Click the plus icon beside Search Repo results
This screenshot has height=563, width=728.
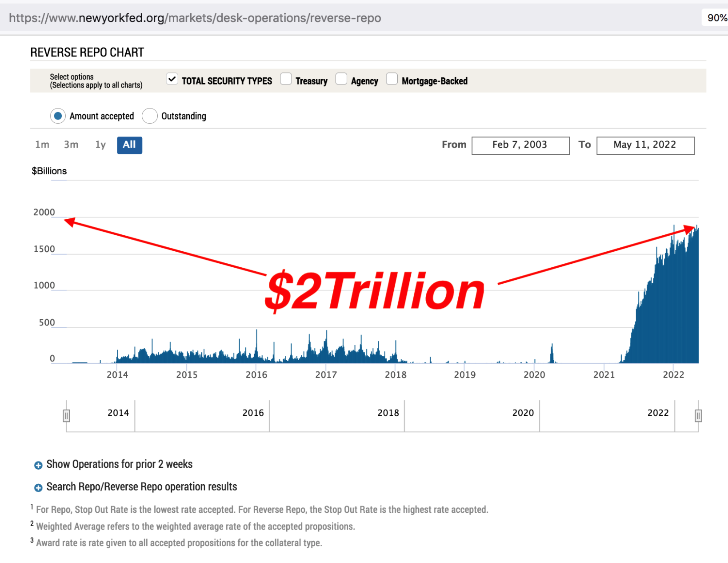38,488
